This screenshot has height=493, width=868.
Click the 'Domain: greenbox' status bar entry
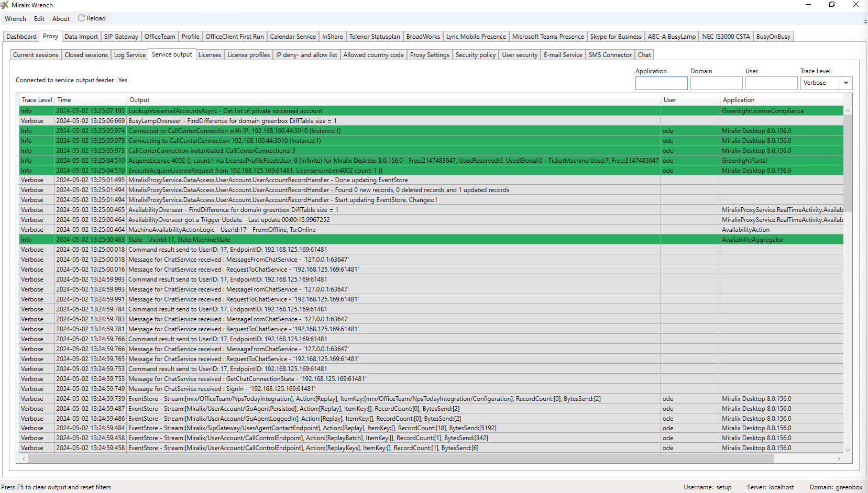pyautogui.click(x=836, y=487)
